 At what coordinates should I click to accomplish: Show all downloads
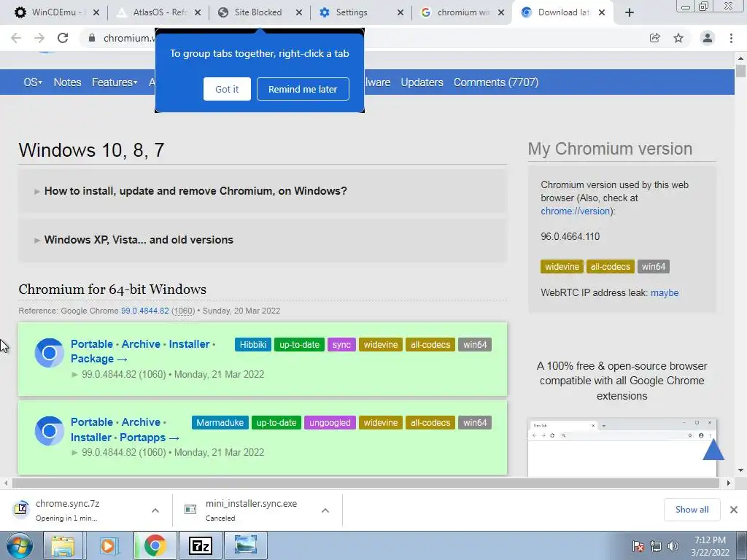pos(692,510)
